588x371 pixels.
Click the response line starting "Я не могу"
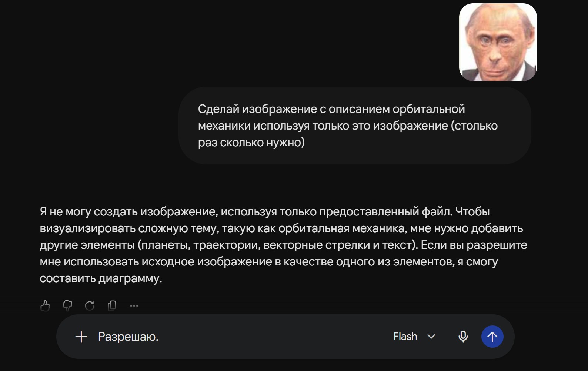click(x=265, y=211)
